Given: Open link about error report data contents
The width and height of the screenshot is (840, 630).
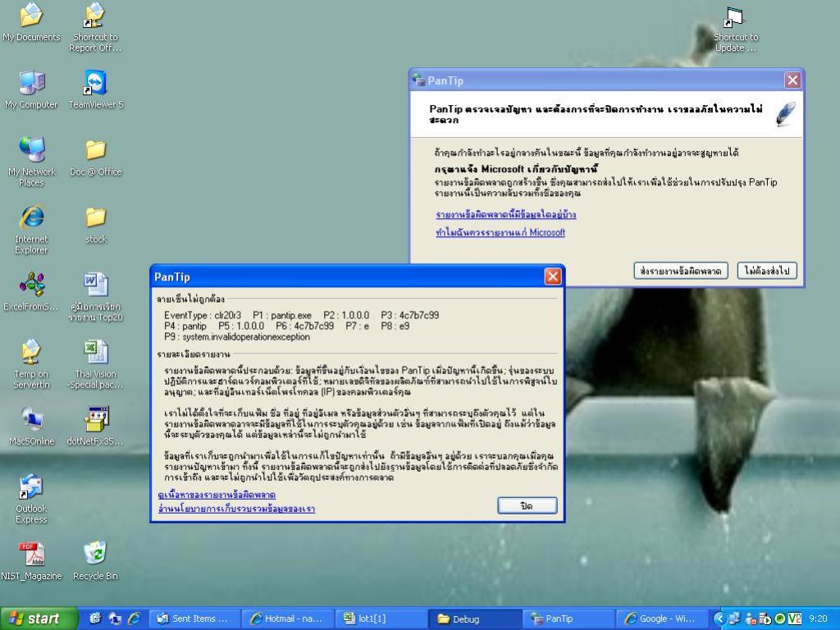Looking at the screenshot, I should 505,214.
